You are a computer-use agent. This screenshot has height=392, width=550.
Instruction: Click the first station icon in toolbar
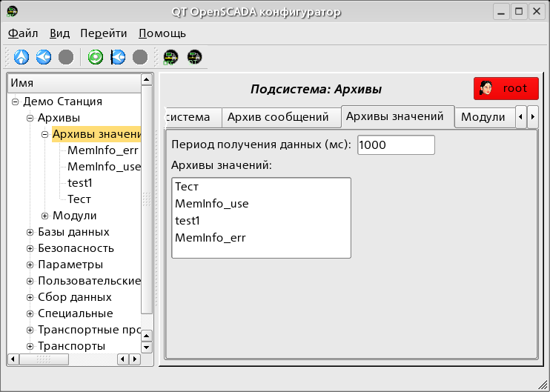[171, 57]
